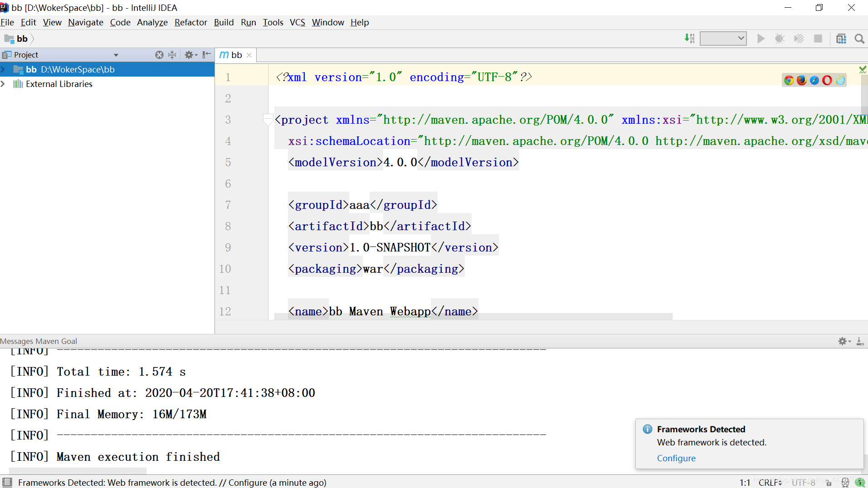Click the tool window quick-access icon in status bar

tap(7, 482)
